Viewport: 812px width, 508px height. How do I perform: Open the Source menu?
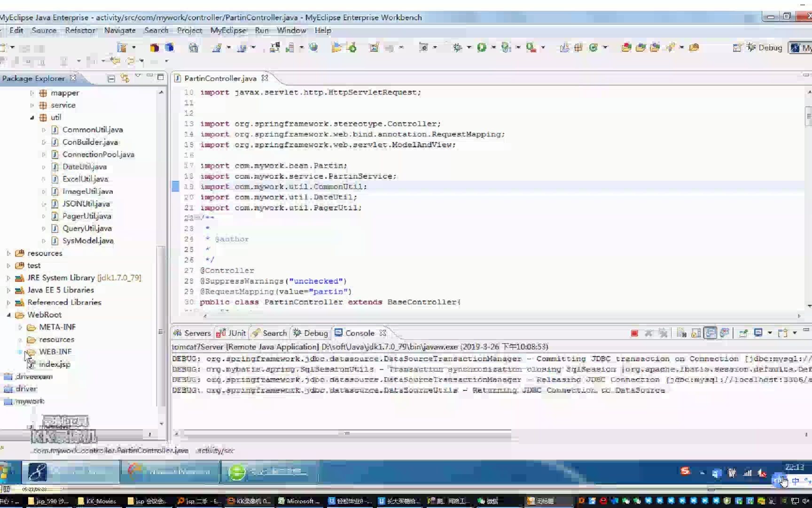[x=44, y=30]
